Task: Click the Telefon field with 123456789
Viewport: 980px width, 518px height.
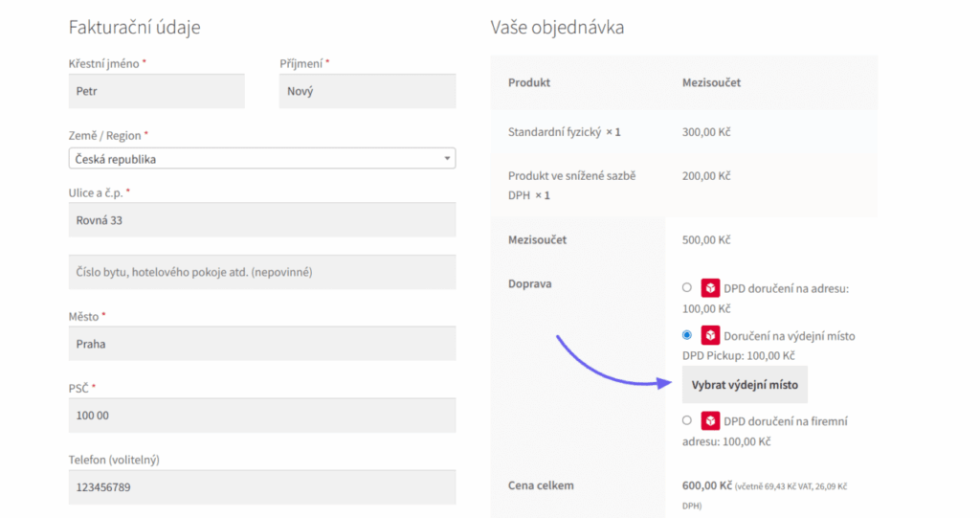Action: coord(262,487)
